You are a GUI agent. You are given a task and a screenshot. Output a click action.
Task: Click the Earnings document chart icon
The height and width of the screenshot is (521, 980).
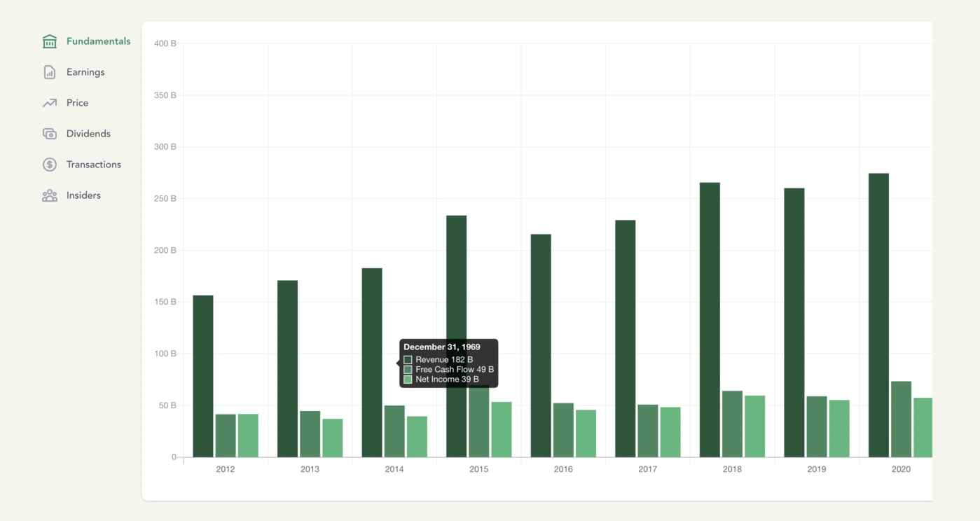click(x=50, y=72)
